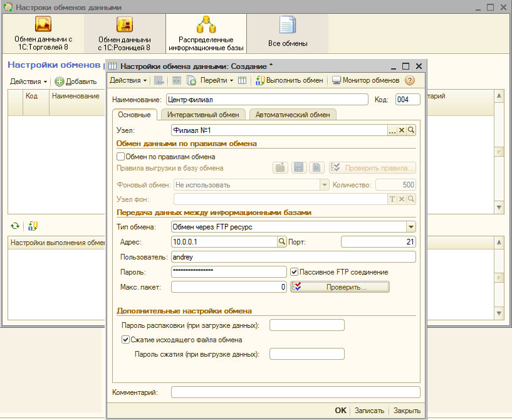This screenshot has height=420, width=512.
Task: Click the search icon next to Адрес field
Action: (281, 242)
